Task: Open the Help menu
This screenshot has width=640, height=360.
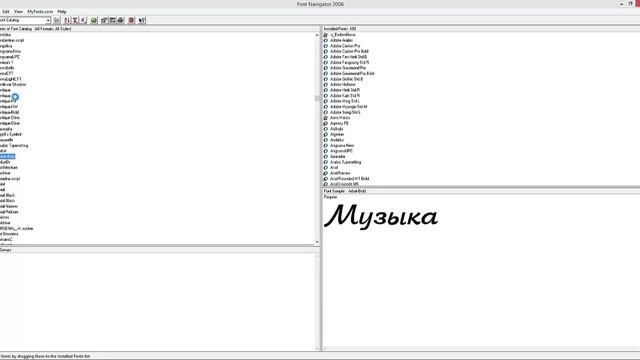Action: (62, 12)
